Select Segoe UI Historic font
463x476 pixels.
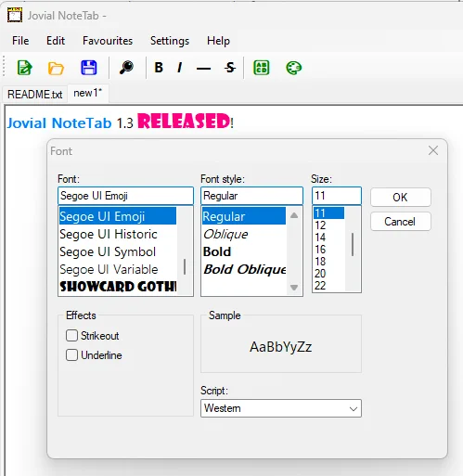click(118, 234)
